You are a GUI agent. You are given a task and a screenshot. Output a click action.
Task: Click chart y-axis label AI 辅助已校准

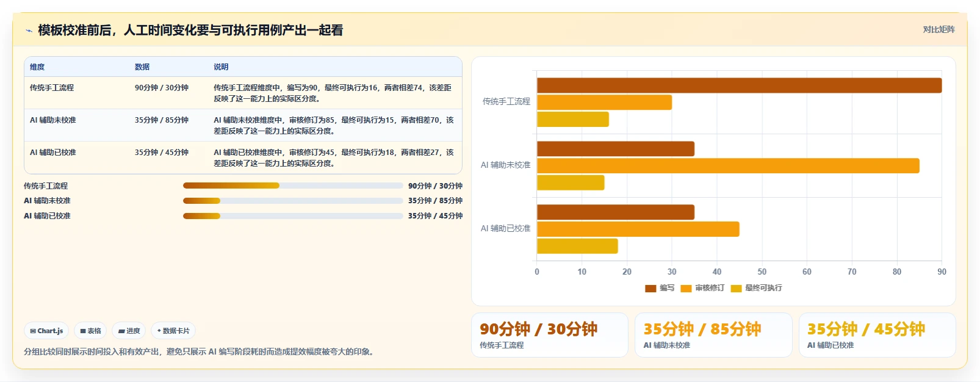[506, 229]
